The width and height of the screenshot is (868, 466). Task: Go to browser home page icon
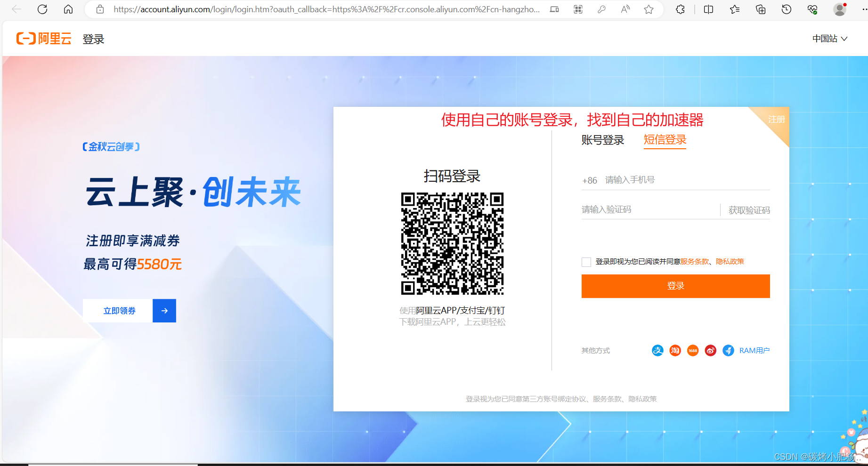click(68, 9)
